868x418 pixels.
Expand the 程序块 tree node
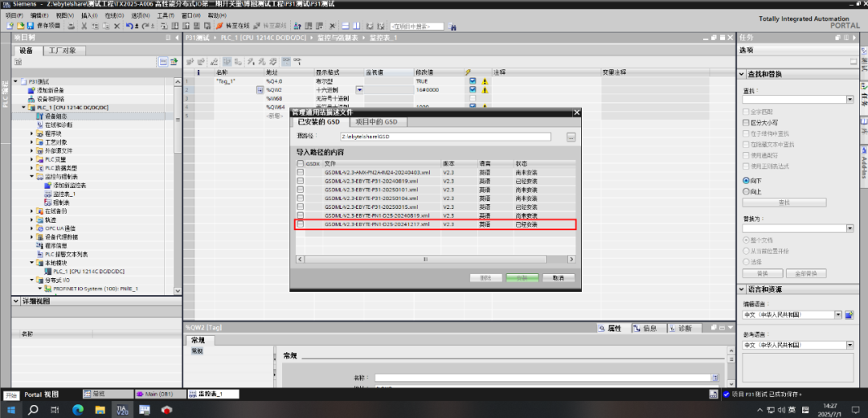tap(32, 133)
